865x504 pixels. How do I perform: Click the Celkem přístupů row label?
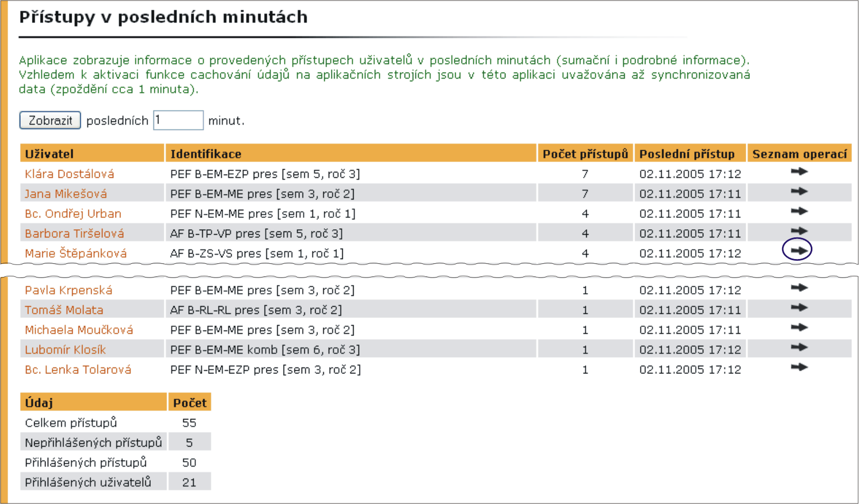[x=71, y=423]
